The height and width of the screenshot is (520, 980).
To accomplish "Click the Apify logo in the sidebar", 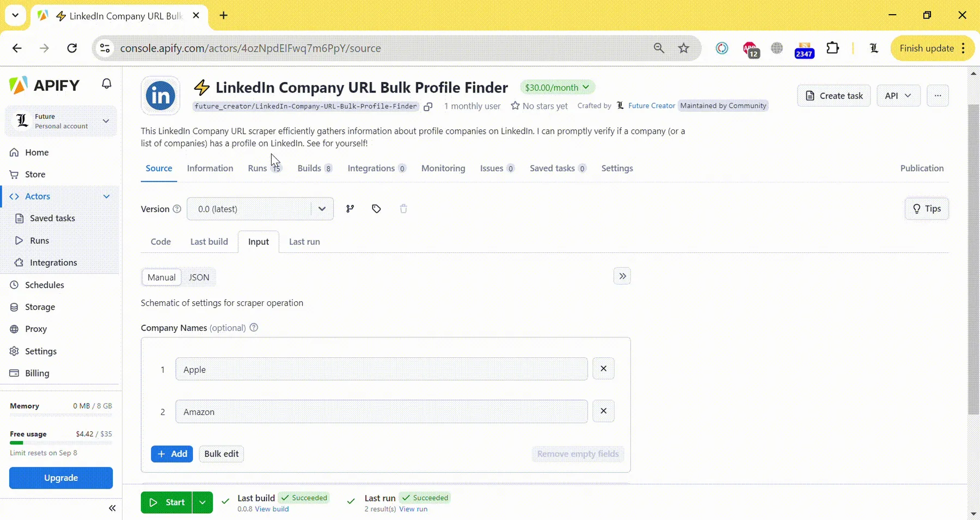I will click(x=45, y=85).
